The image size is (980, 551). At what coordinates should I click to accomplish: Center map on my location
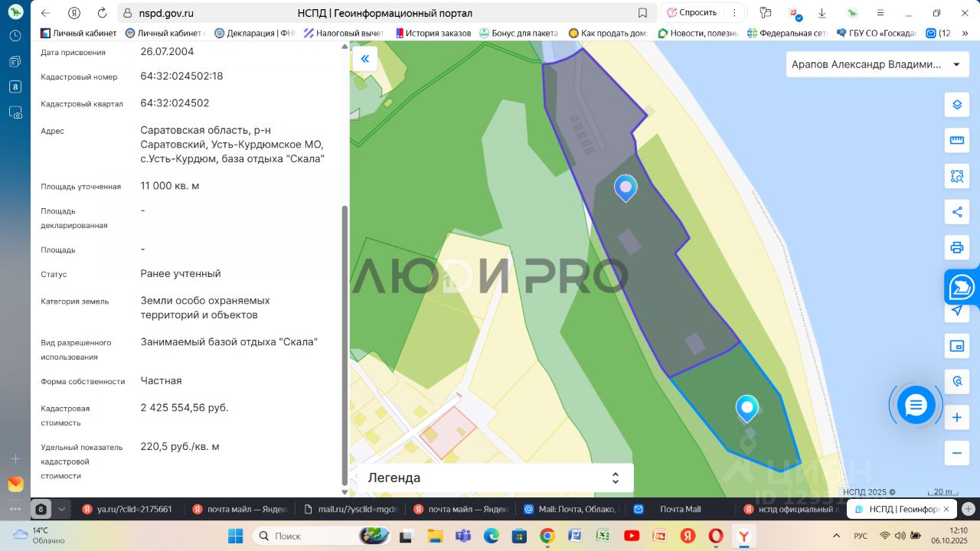957,310
